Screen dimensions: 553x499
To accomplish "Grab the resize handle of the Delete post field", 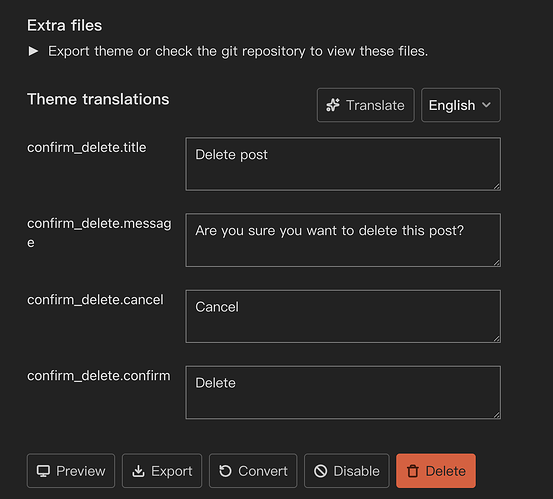I will [497, 187].
